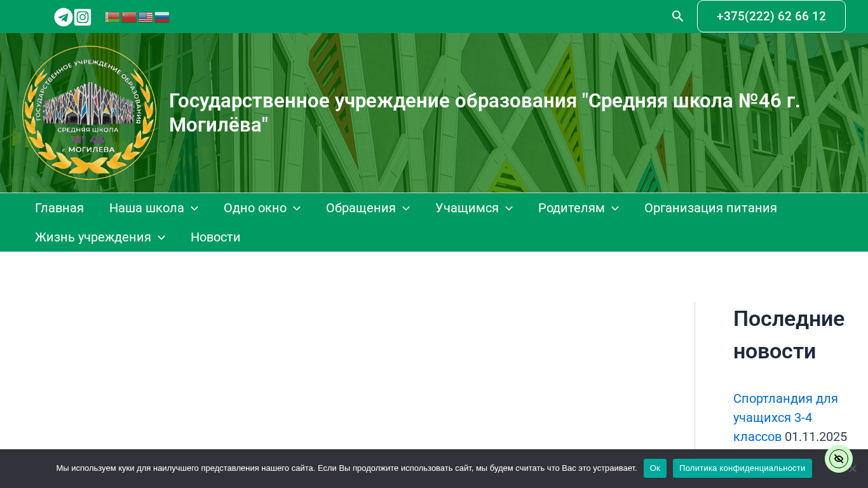Open the Учащимся menu item
The height and width of the screenshot is (488, 868).
tap(467, 208)
